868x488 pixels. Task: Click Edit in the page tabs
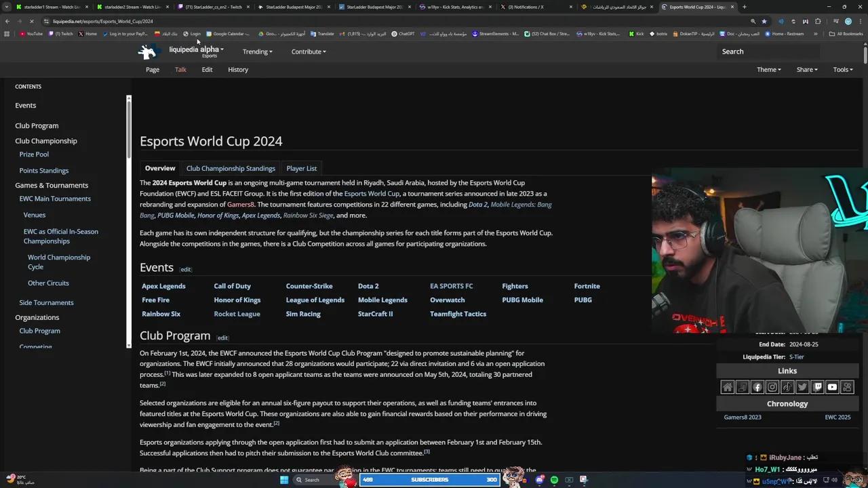(x=207, y=69)
